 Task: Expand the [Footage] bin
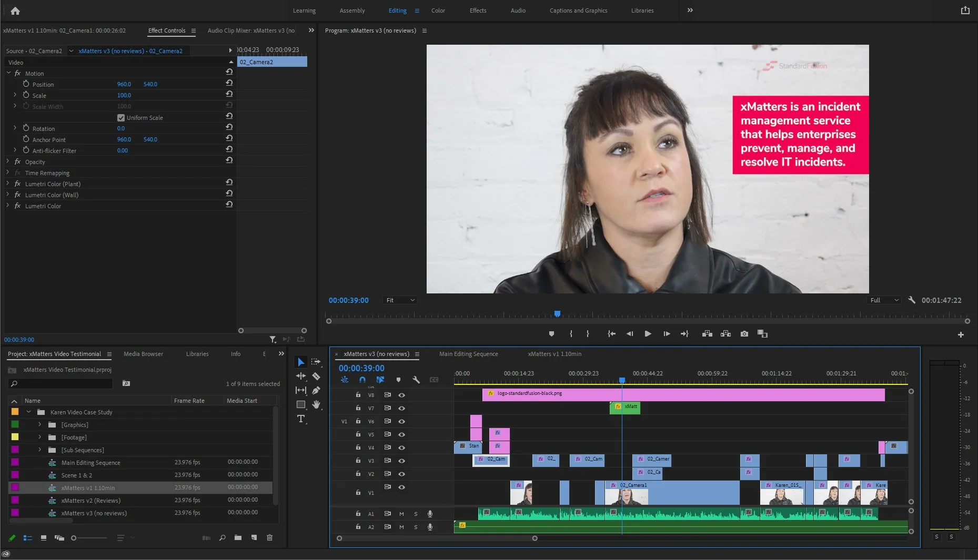coord(39,437)
